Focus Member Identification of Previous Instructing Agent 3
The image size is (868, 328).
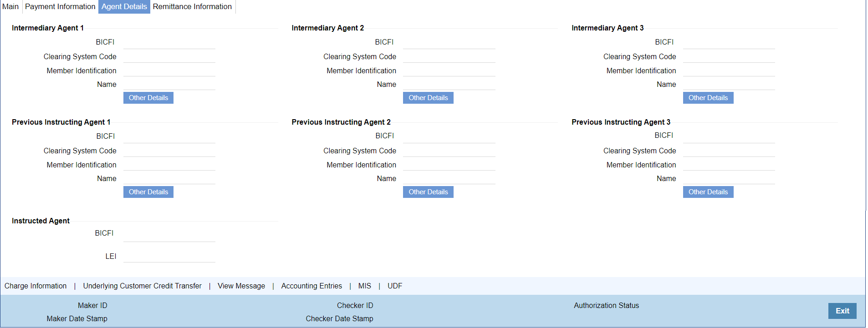click(x=729, y=165)
